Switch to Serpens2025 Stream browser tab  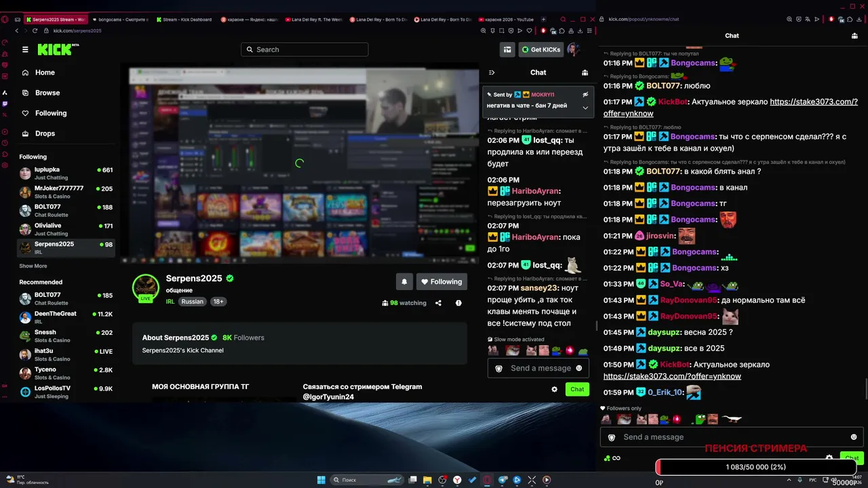pyautogui.click(x=54, y=20)
